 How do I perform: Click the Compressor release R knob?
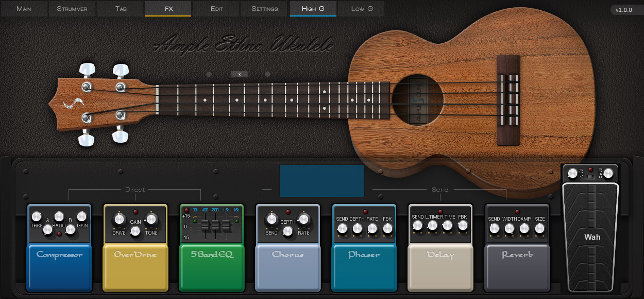tap(71, 230)
